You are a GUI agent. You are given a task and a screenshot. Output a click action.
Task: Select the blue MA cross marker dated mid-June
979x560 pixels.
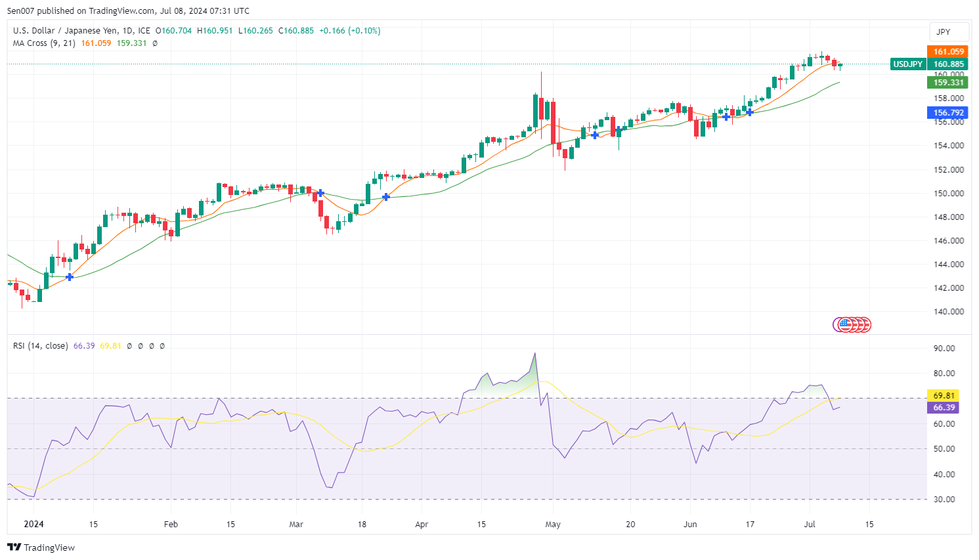click(x=749, y=112)
